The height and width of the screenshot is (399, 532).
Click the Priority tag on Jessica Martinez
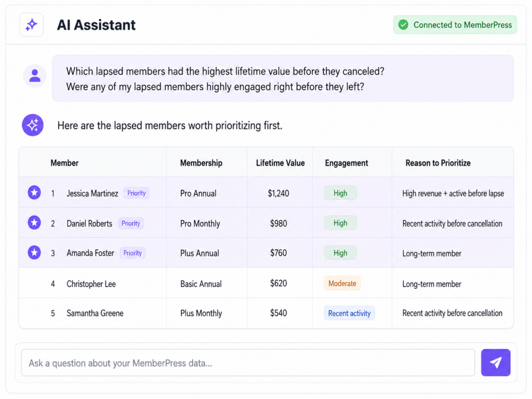coord(137,193)
